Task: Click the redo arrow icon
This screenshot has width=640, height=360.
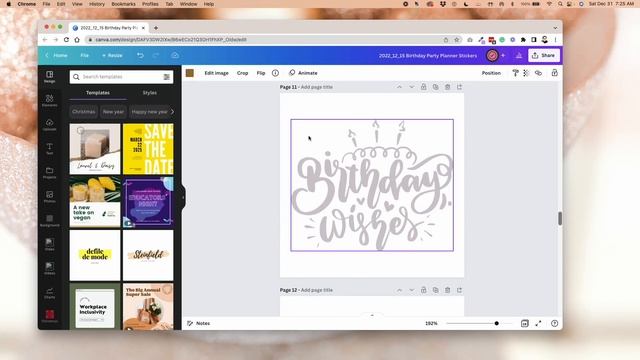Action: point(156,56)
